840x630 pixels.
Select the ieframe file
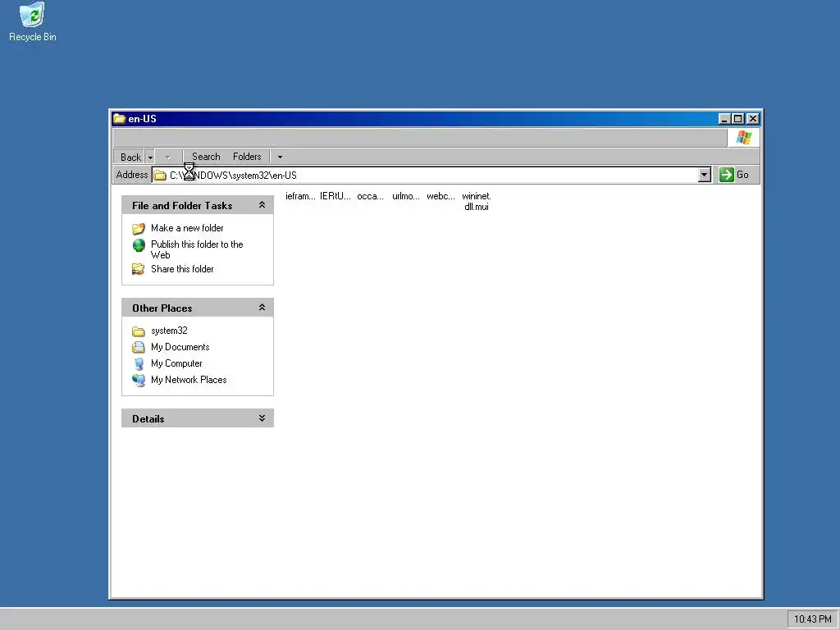point(300,196)
